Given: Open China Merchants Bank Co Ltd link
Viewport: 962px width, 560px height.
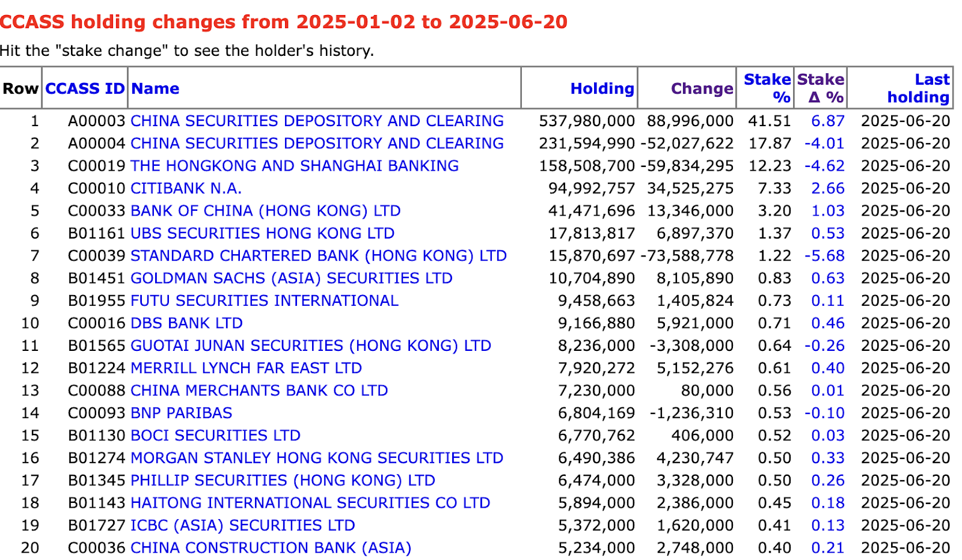Looking at the screenshot, I should [x=259, y=391].
